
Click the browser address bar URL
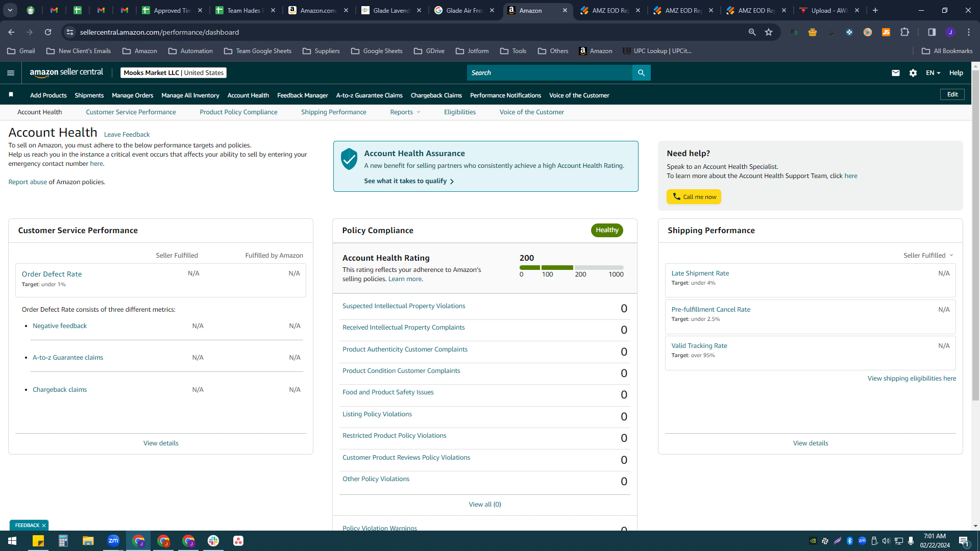click(x=159, y=32)
